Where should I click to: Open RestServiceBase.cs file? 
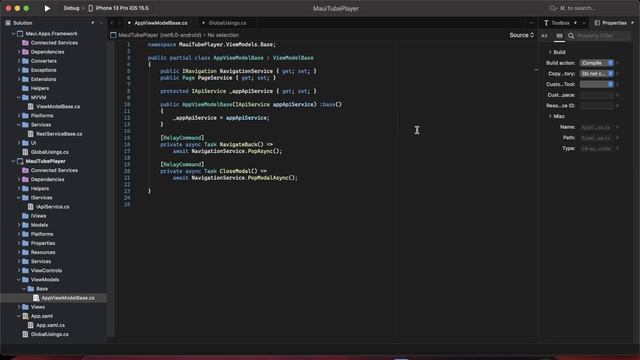[59, 134]
